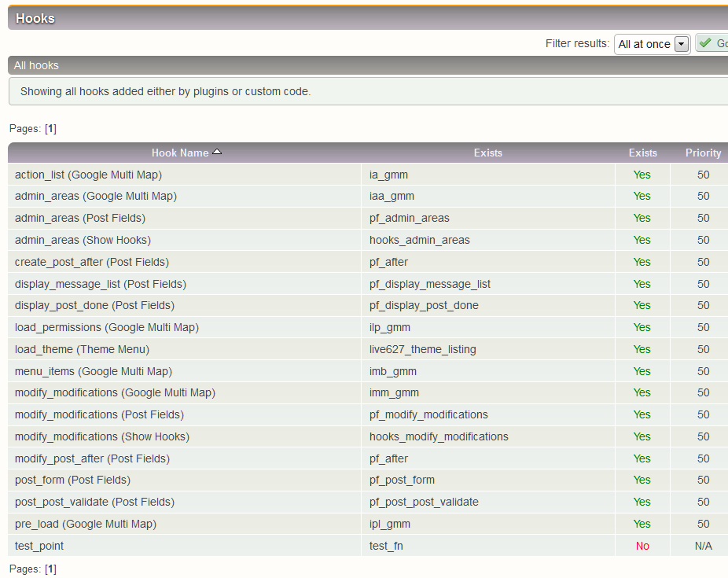This screenshot has width=728, height=578.
Task: Go to page 1 above the table
Action: (50, 129)
